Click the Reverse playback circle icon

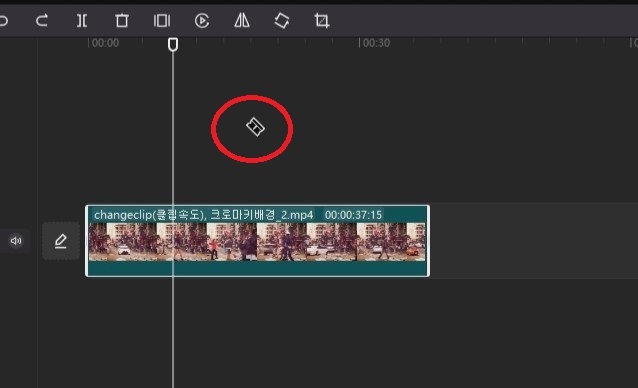click(x=202, y=20)
